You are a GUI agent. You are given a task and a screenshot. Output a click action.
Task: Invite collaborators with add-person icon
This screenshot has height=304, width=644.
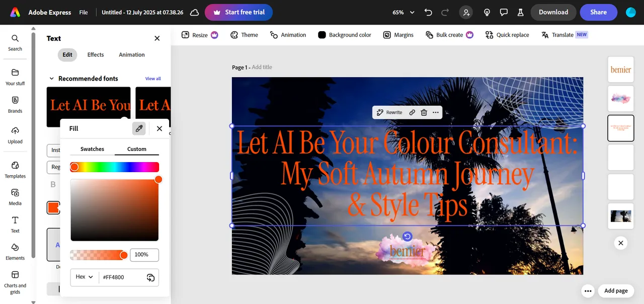466,12
